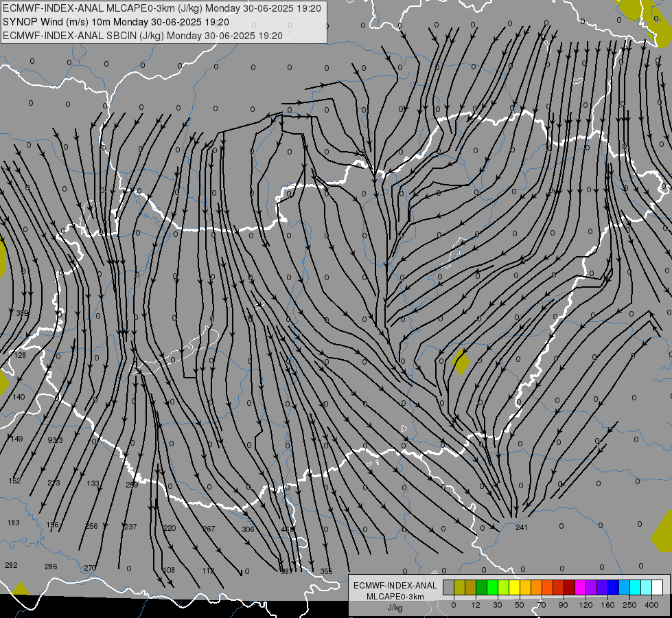Click the map value 270
The width and height of the screenshot is (672, 618).
tap(90, 568)
